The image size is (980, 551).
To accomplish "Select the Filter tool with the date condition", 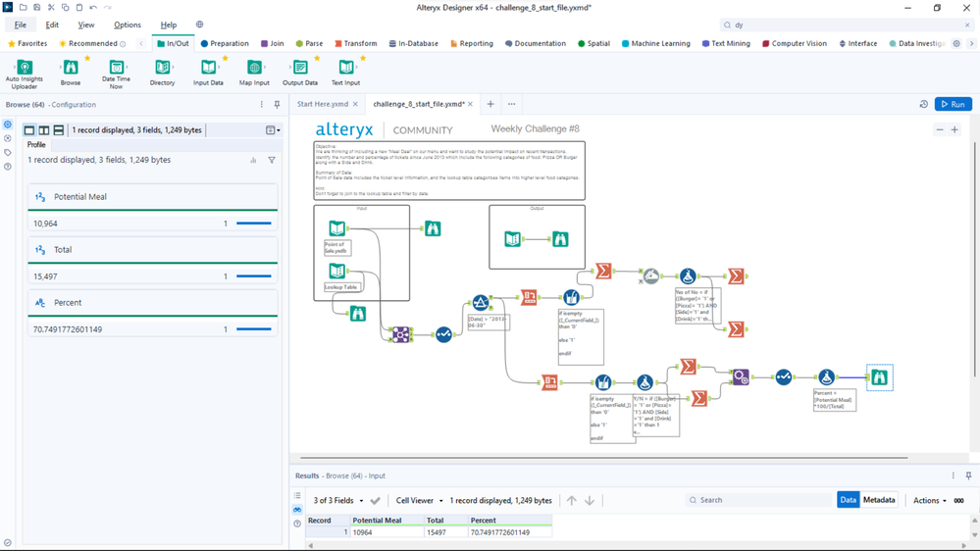I will (480, 303).
